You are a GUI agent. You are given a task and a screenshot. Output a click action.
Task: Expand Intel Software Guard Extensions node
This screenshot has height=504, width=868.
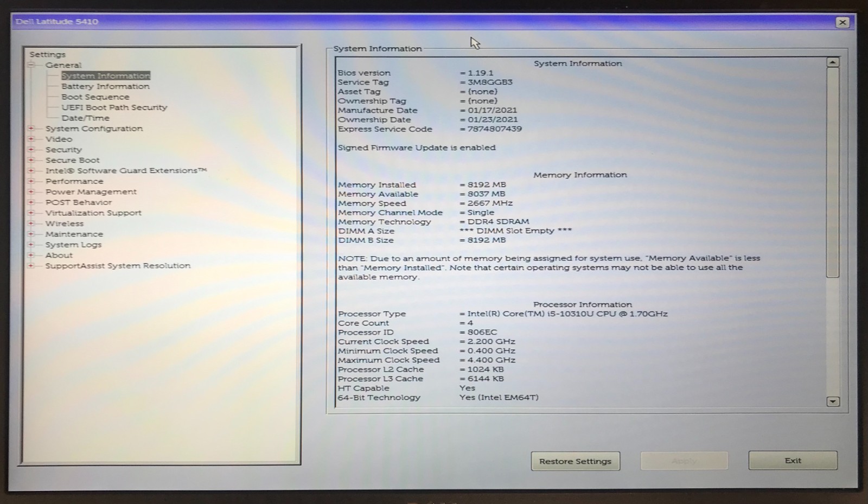[31, 170]
